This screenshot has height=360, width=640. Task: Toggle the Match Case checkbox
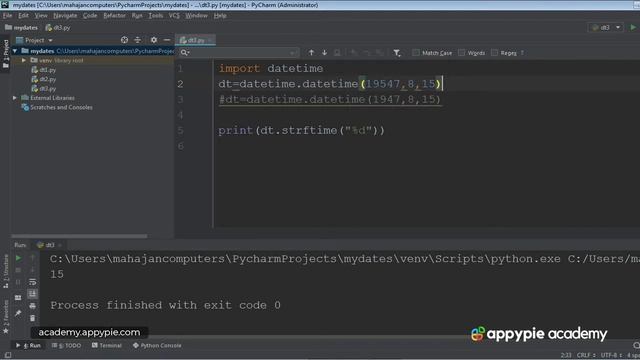tap(416, 53)
